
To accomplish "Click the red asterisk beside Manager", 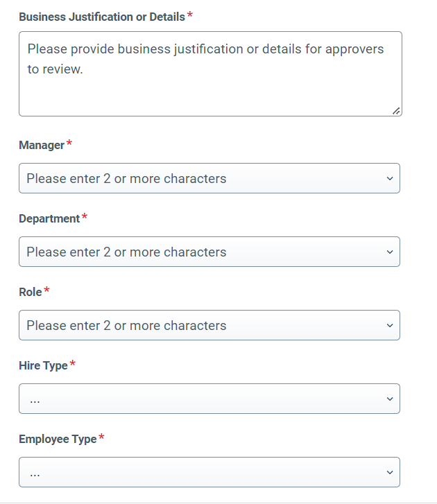I will pos(69,143).
